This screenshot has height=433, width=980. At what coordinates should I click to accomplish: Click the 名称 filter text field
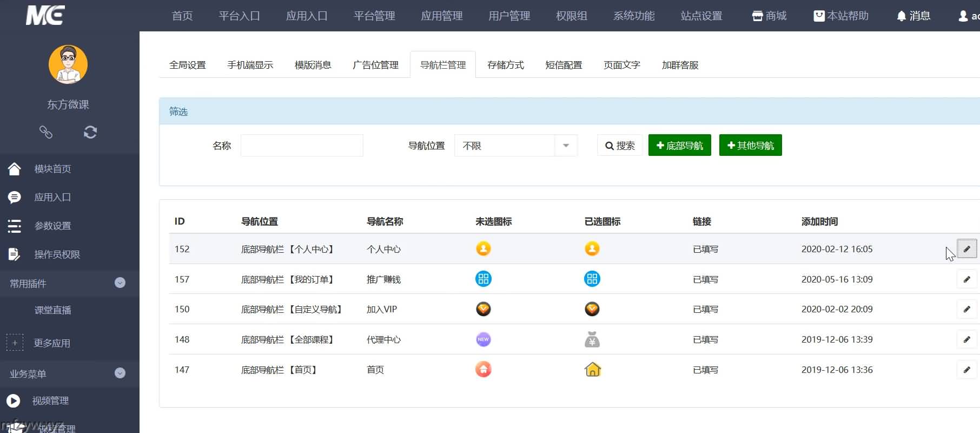click(302, 146)
